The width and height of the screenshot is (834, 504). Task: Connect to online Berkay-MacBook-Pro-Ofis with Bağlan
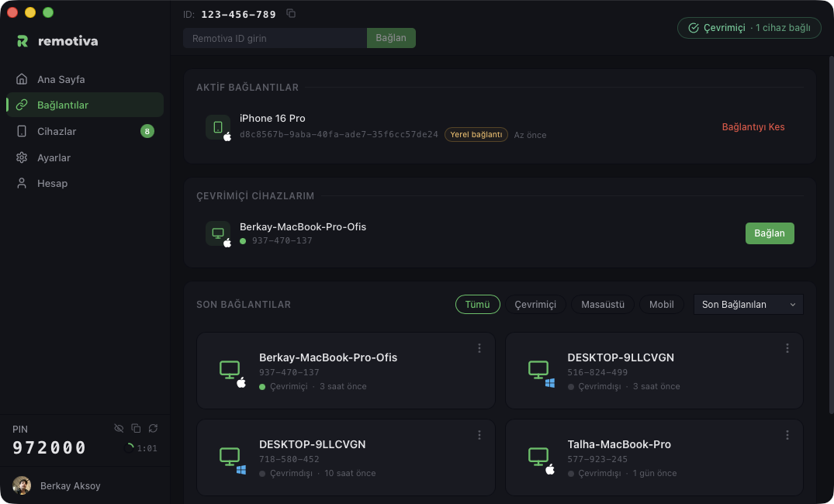pos(770,233)
